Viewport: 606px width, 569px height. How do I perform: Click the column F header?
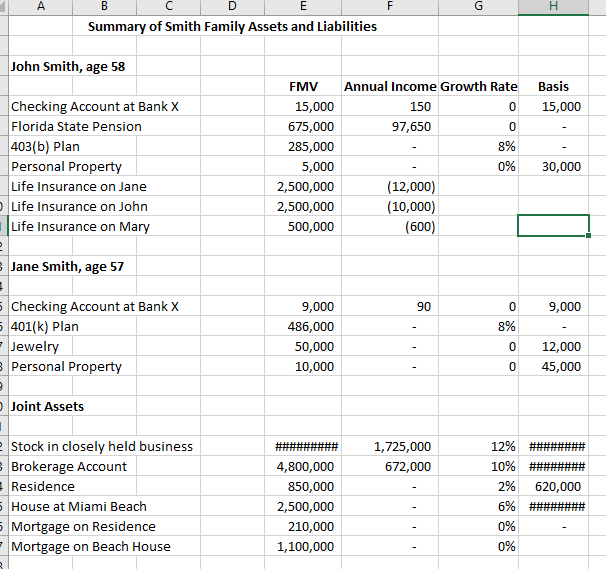coord(390,5)
